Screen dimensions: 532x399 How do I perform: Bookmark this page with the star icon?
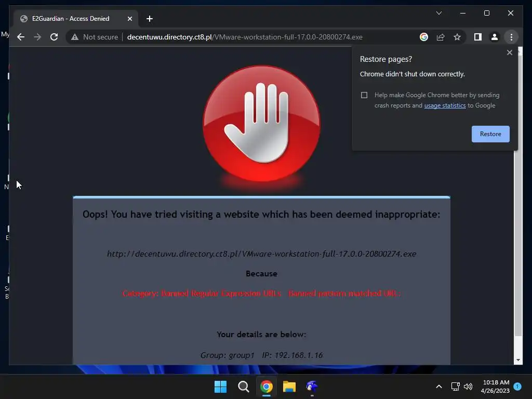click(457, 37)
